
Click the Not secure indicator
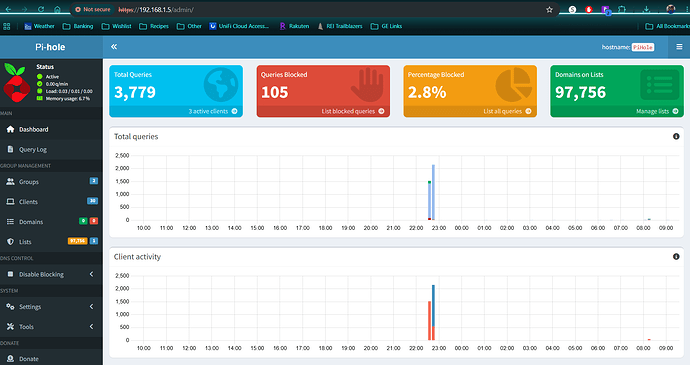(92, 9)
